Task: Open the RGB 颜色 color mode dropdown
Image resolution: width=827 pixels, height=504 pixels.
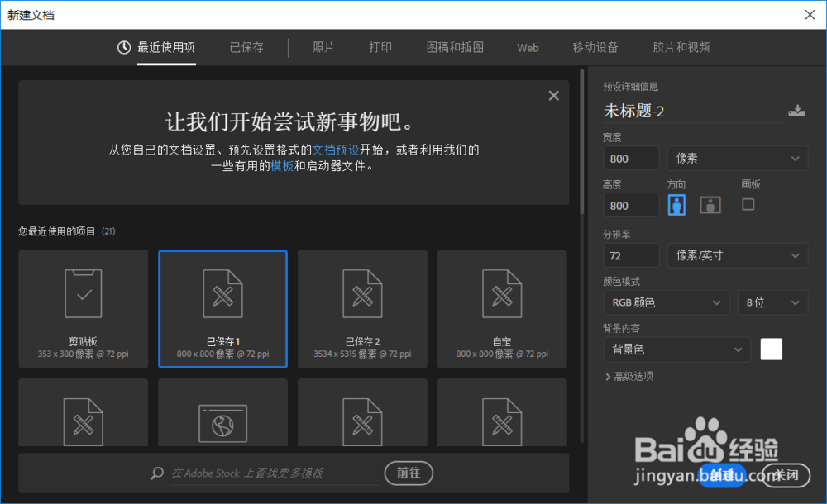Action: click(666, 302)
